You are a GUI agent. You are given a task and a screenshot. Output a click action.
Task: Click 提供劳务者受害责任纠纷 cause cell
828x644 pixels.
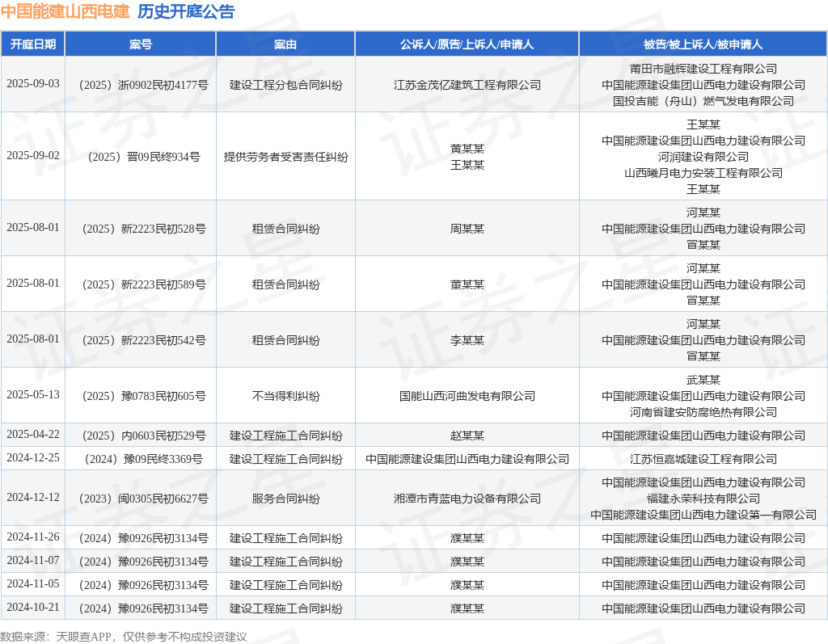point(285,157)
